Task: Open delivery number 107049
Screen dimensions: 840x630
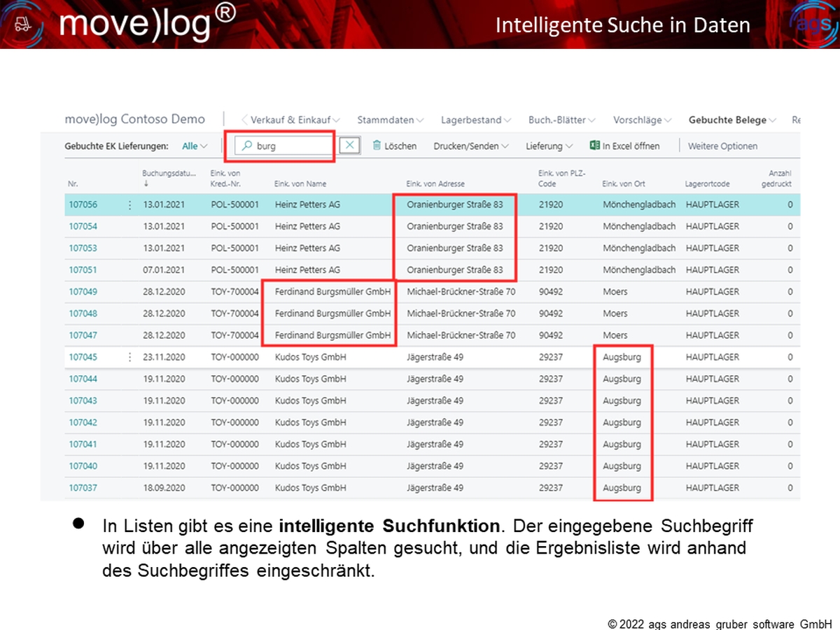Action: point(83,292)
